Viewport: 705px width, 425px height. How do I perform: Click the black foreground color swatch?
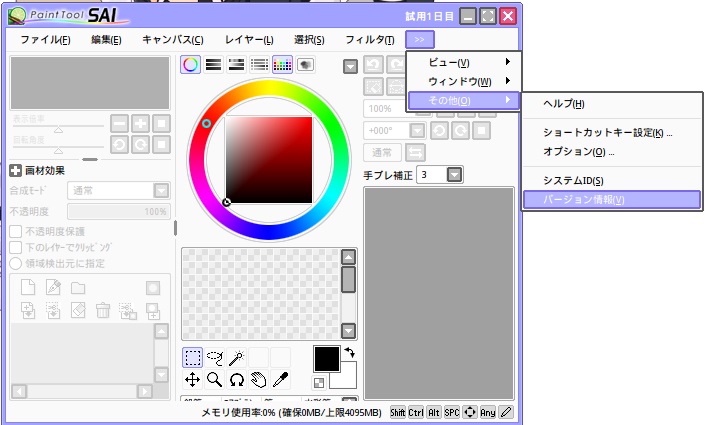point(328,359)
